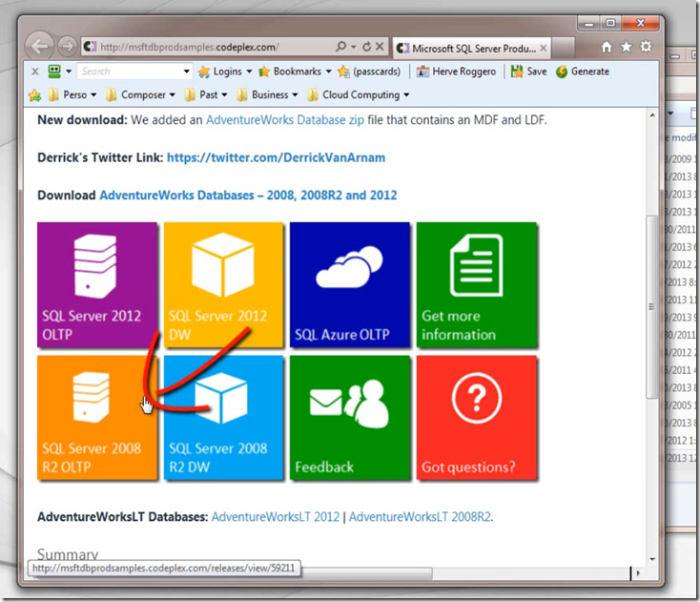Close the Internet Explorer window
The height and width of the screenshot is (602, 700).
coord(640,23)
